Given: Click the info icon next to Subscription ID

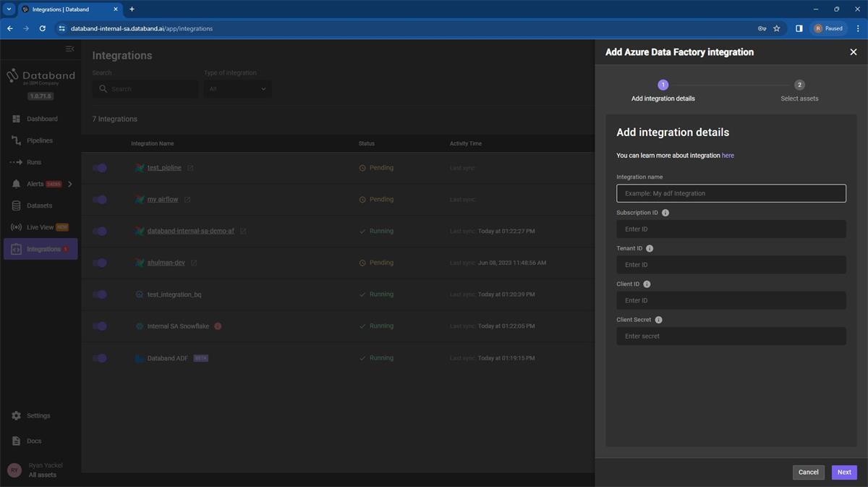Looking at the screenshot, I should pyautogui.click(x=665, y=212).
